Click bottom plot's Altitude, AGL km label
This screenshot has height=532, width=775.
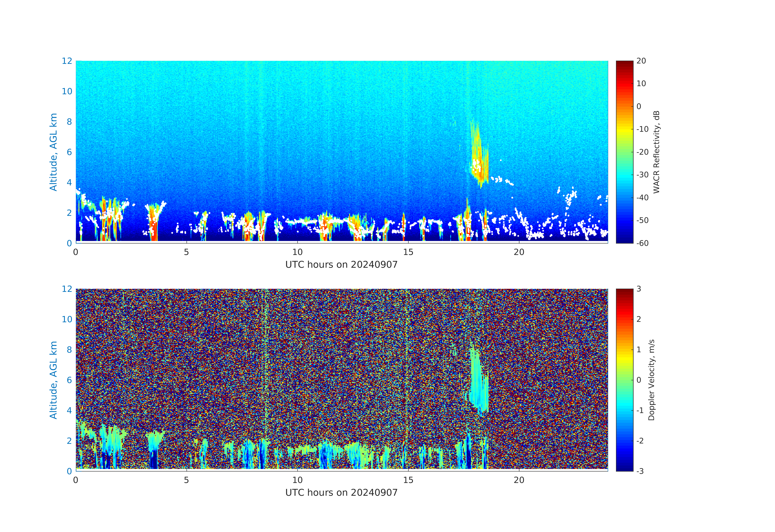click(53, 380)
